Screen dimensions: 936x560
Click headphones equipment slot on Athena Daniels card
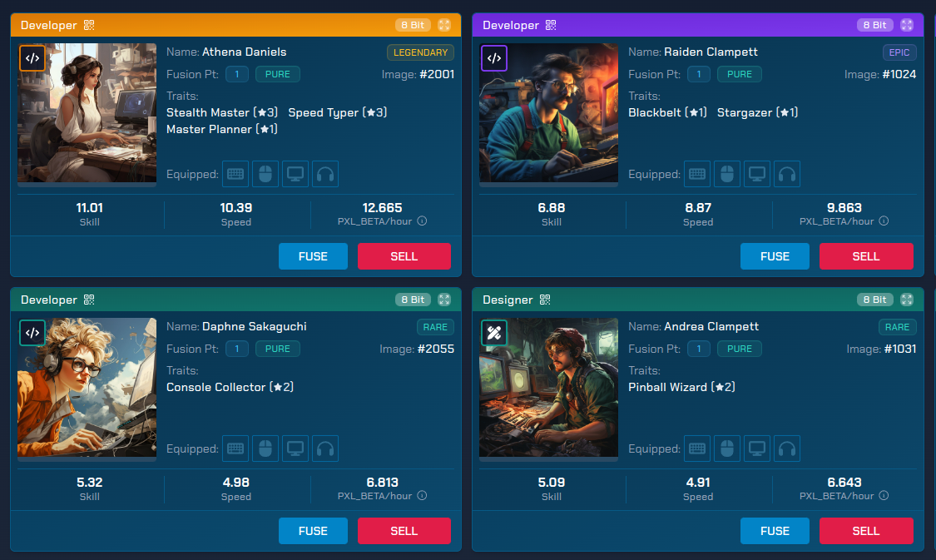[325, 174]
